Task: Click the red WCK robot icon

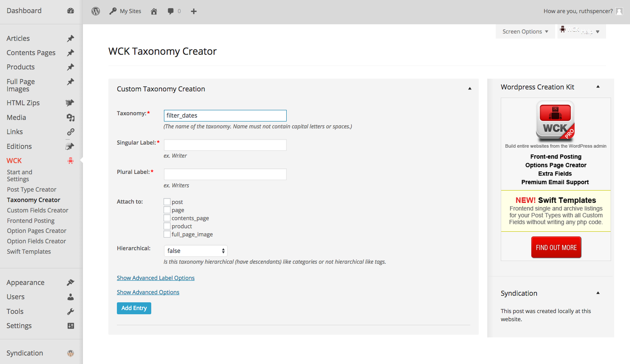Action: pyautogui.click(x=71, y=161)
